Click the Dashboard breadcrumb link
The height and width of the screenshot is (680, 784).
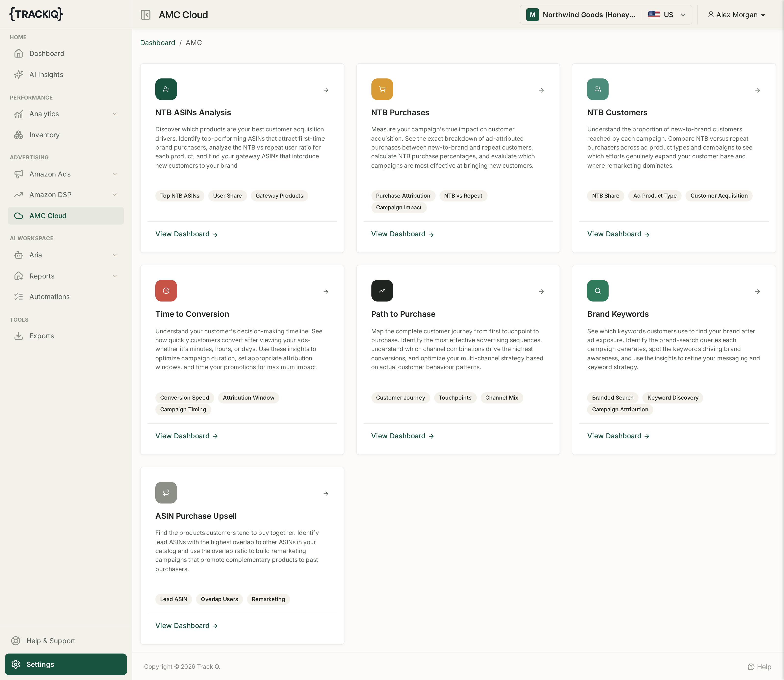coord(157,43)
